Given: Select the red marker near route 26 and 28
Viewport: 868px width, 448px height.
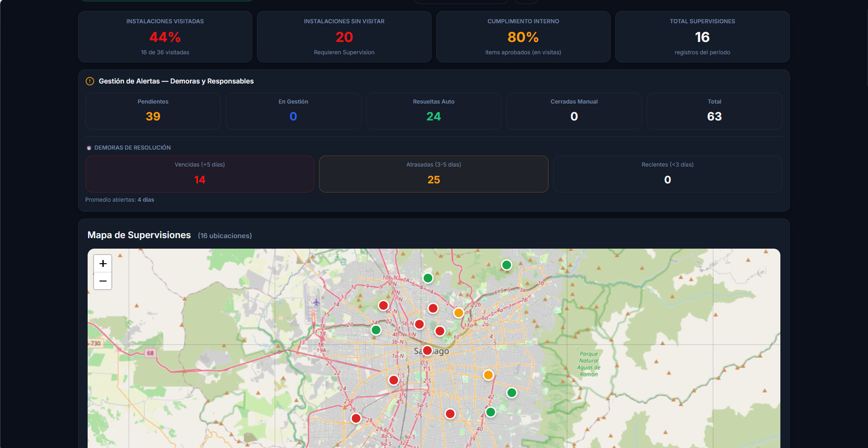Looking at the screenshot, I should [x=356, y=418].
